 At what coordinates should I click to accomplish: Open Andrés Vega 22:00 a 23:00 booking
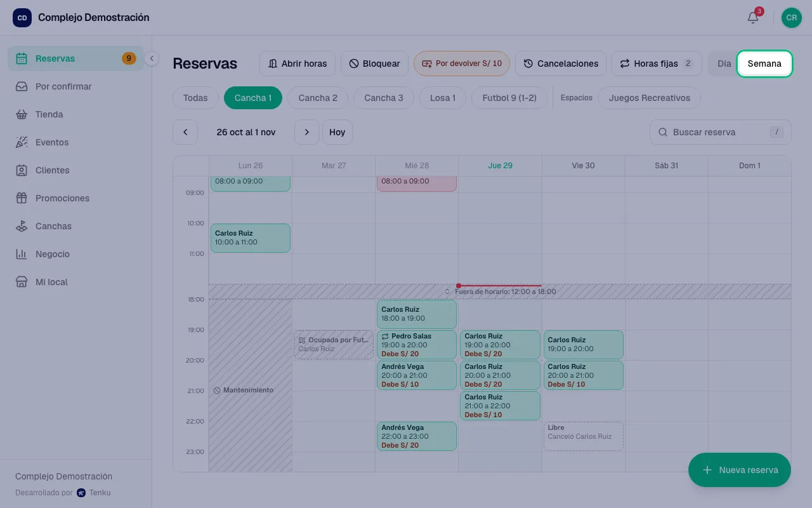tap(417, 436)
